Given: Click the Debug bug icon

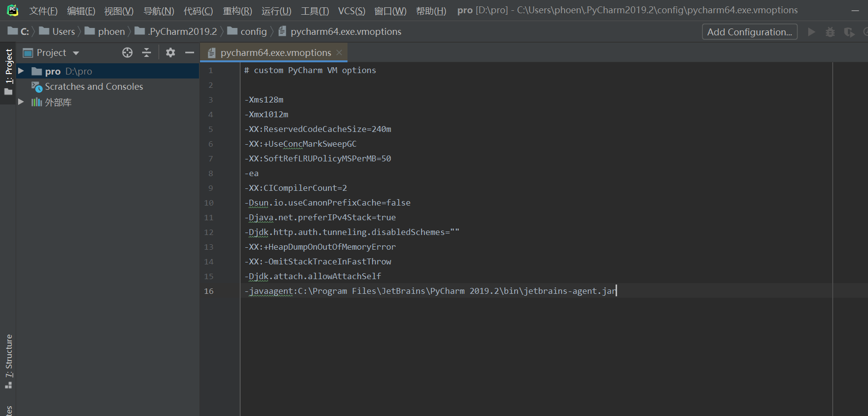Looking at the screenshot, I should coord(830,32).
